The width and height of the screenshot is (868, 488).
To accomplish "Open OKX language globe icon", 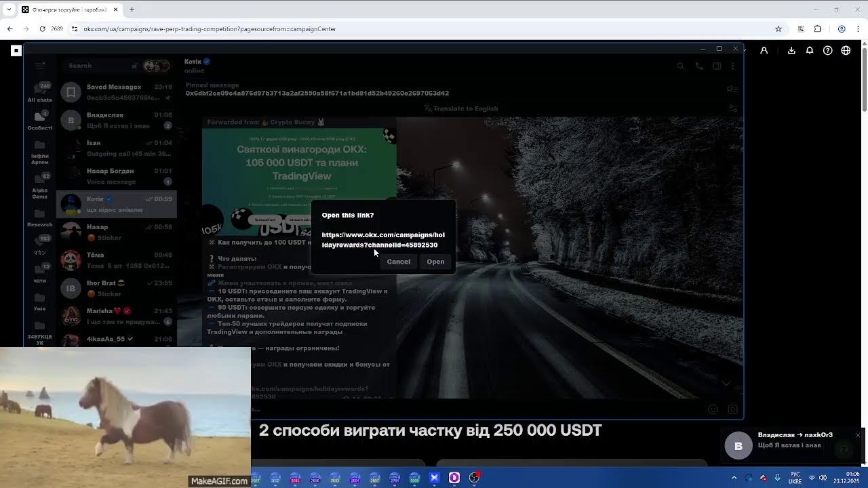I will (x=846, y=50).
